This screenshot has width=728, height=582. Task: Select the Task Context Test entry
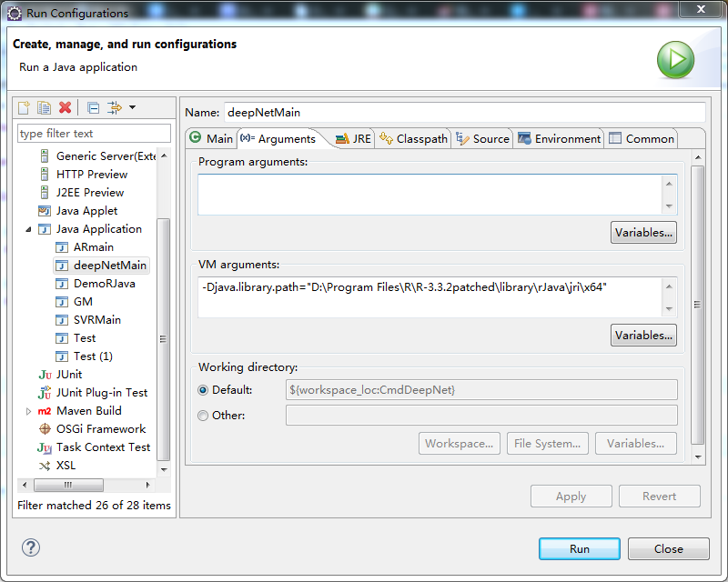[103, 447]
